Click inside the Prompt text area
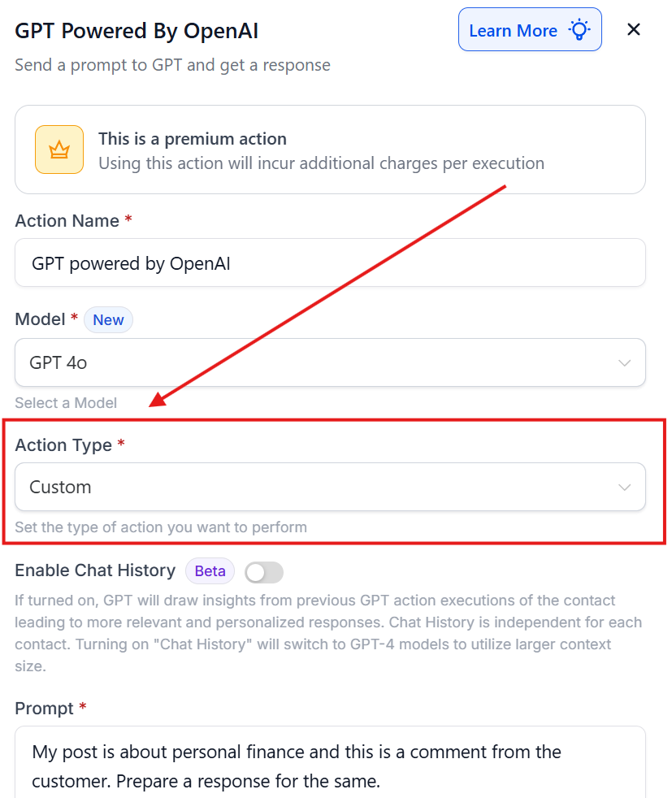The height and width of the screenshot is (798, 672). [330, 762]
